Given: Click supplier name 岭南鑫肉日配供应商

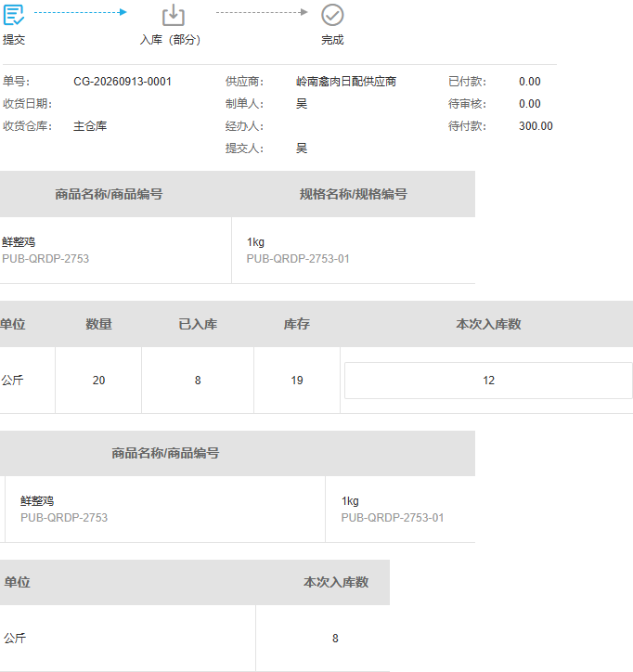Looking at the screenshot, I should (x=346, y=82).
